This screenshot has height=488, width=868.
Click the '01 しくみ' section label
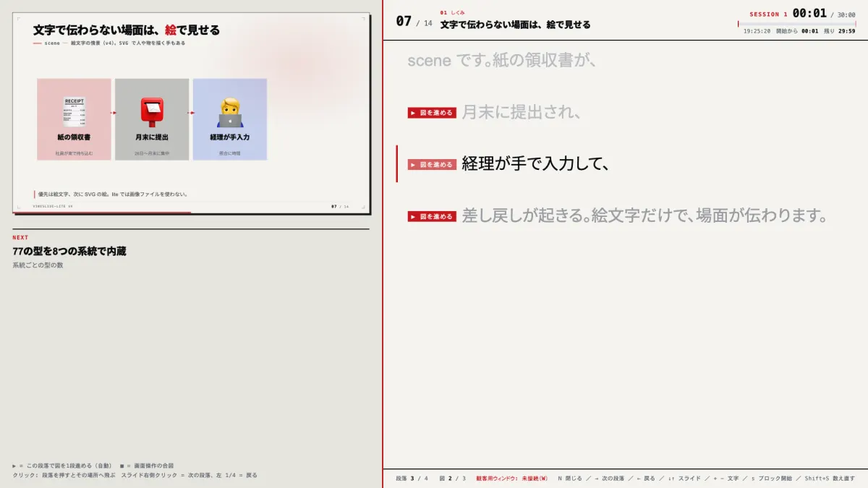click(x=452, y=12)
